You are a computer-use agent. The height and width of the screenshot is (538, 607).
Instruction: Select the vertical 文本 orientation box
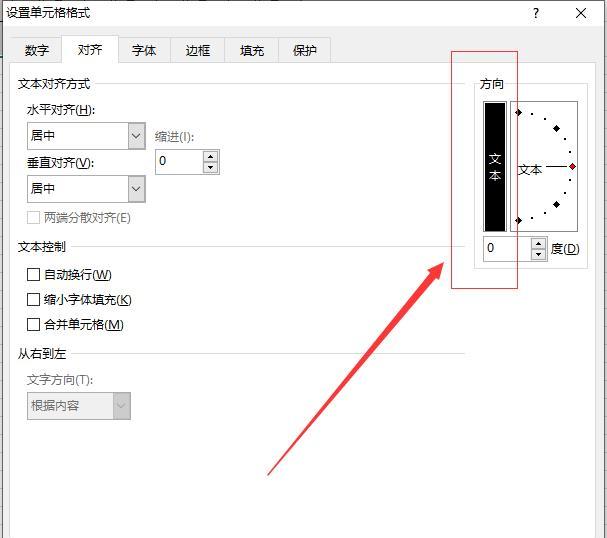tap(495, 166)
